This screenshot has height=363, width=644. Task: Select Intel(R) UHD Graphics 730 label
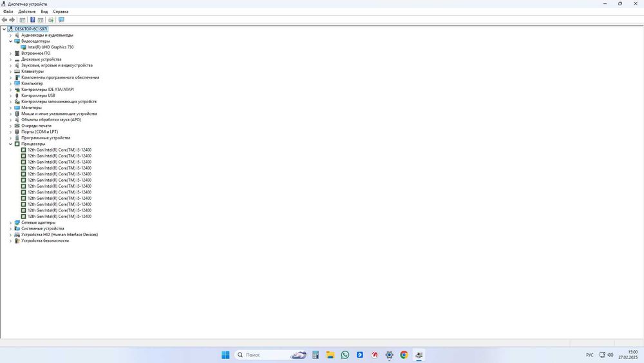click(50, 47)
